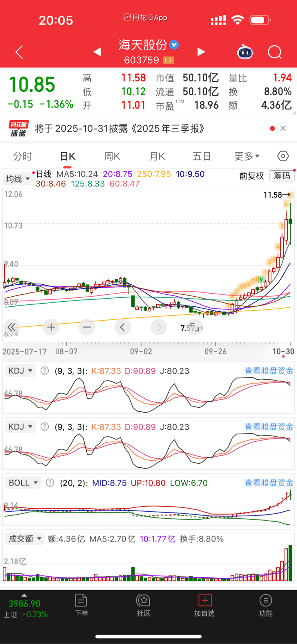The width and height of the screenshot is (297, 644).
Task: Zoom in chart with plus button
Action: click(51, 327)
